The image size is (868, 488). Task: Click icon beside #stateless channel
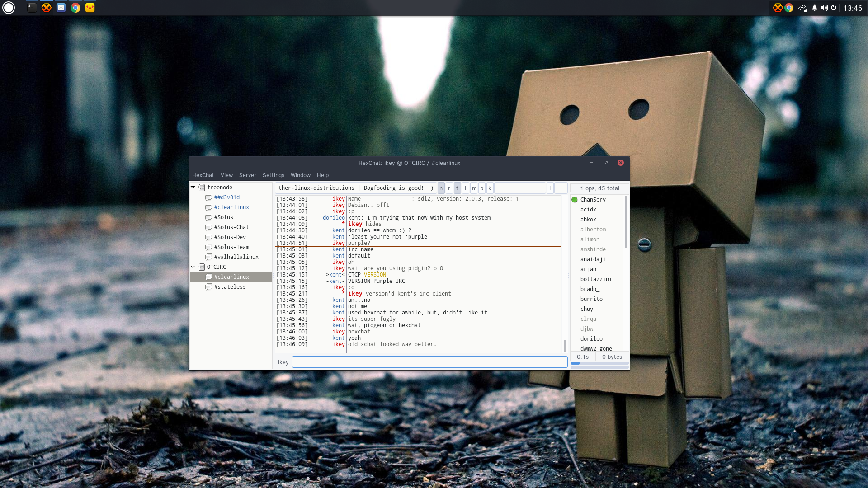pyautogui.click(x=209, y=287)
